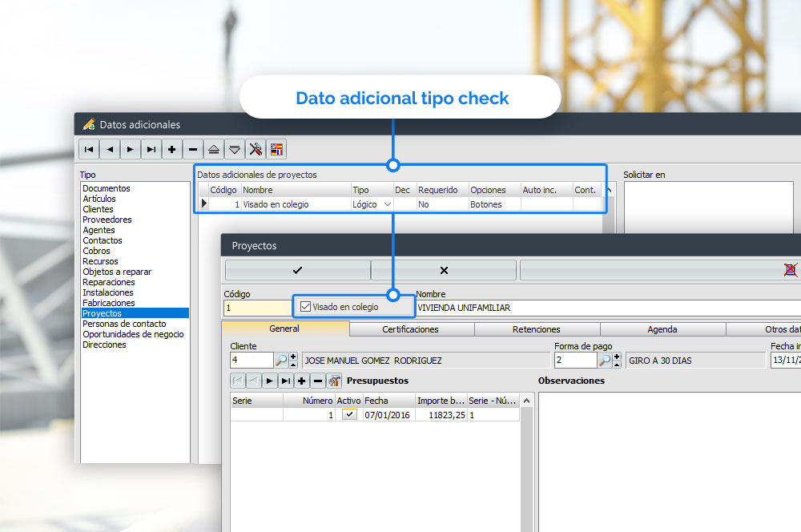Select Clientes in the Tipo list
Viewport: 801px width, 532px height.
pos(98,209)
